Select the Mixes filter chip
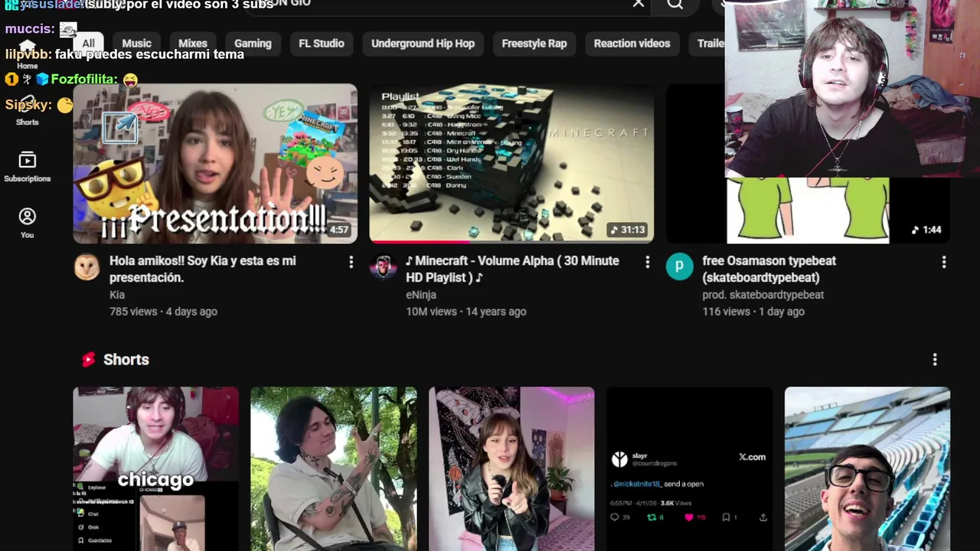 pyautogui.click(x=193, y=44)
